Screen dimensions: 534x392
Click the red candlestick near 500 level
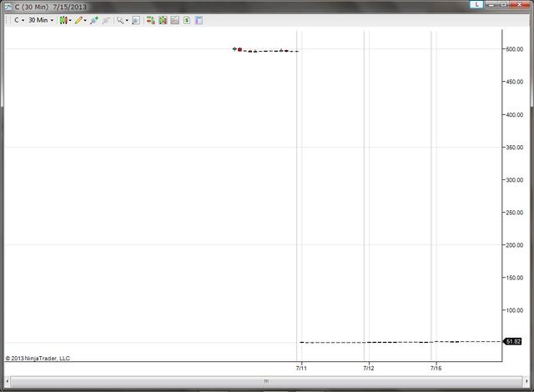tap(239, 50)
